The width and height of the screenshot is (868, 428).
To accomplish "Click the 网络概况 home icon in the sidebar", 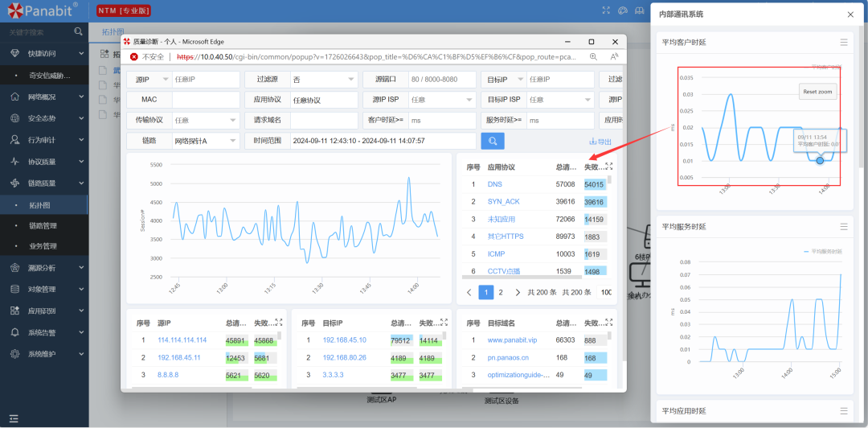I will click(15, 97).
